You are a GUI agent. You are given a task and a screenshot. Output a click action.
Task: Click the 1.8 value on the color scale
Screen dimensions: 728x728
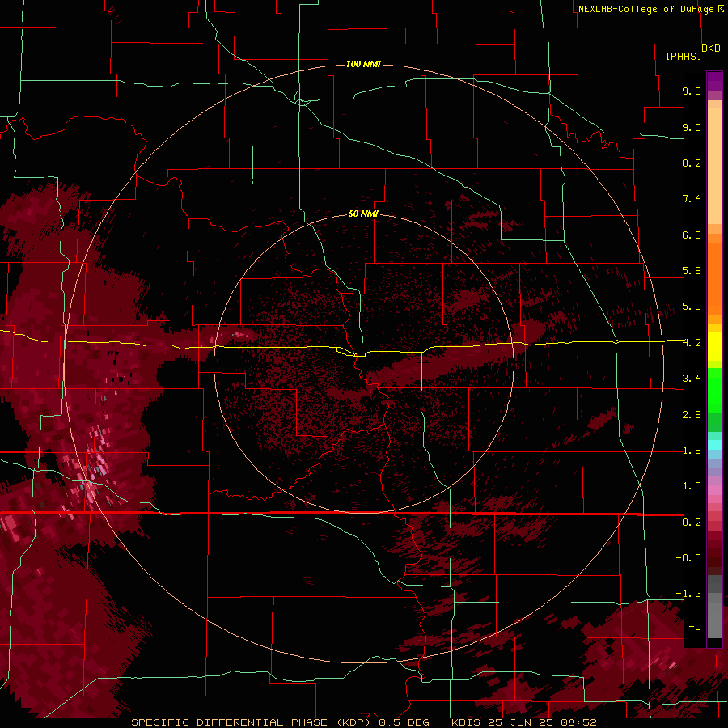point(692,451)
